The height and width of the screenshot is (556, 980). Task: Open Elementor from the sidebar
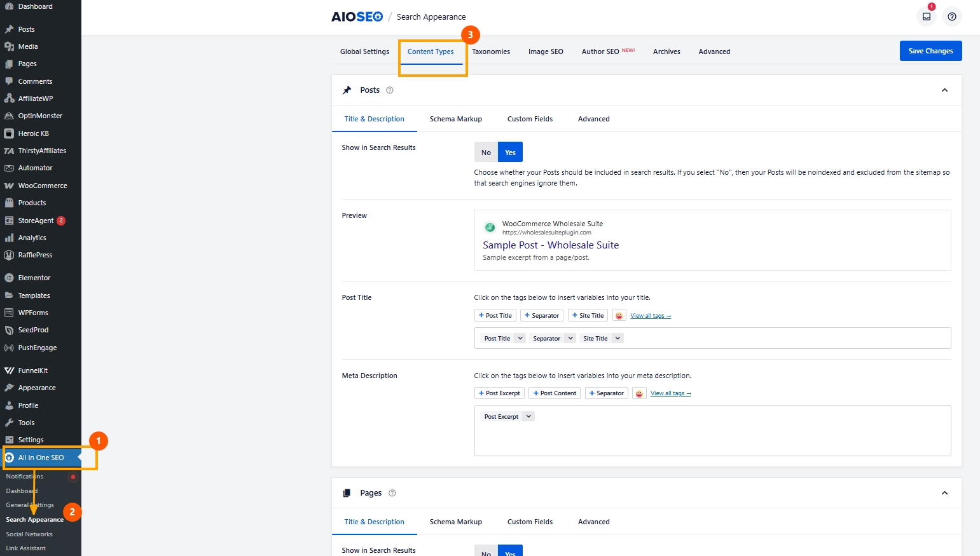point(34,278)
